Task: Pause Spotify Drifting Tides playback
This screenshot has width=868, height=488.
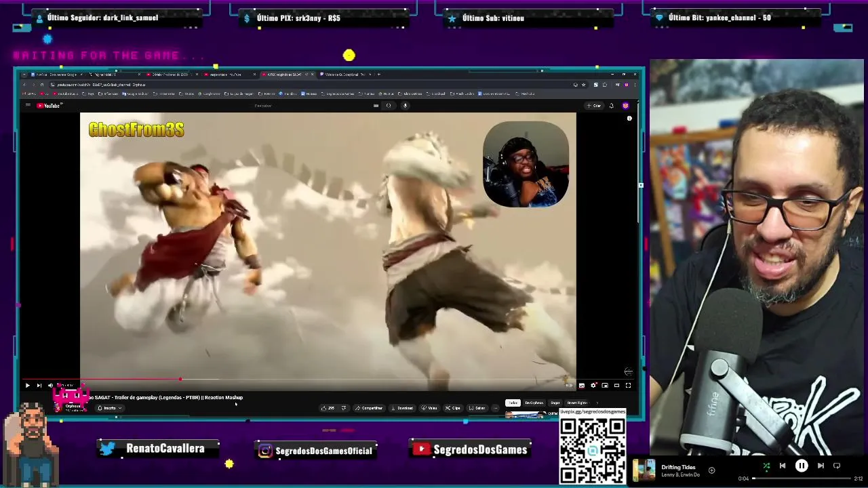Action: pos(802,466)
